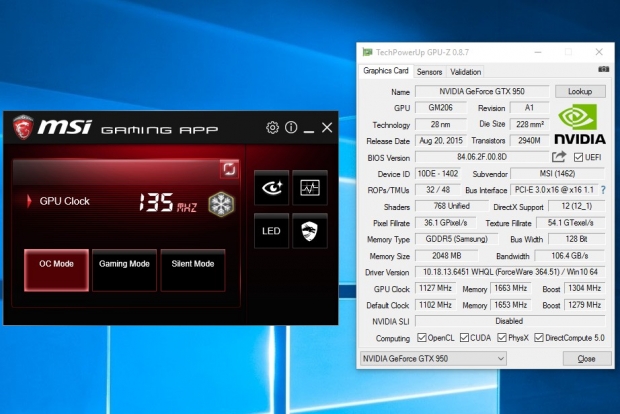Open the MSI Gaming App info icon
This screenshot has width=620, height=414.
pyautogui.click(x=291, y=127)
